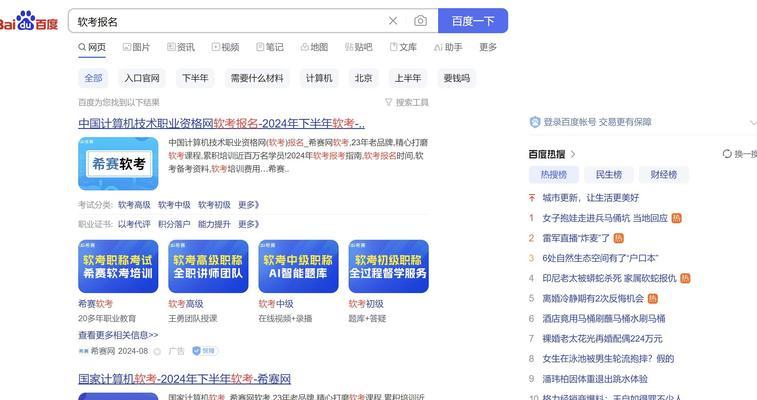The height and width of the screenshot is (400, 757).
Task: Open 百度热搜 header chevron
Action: tap(573, 154)
